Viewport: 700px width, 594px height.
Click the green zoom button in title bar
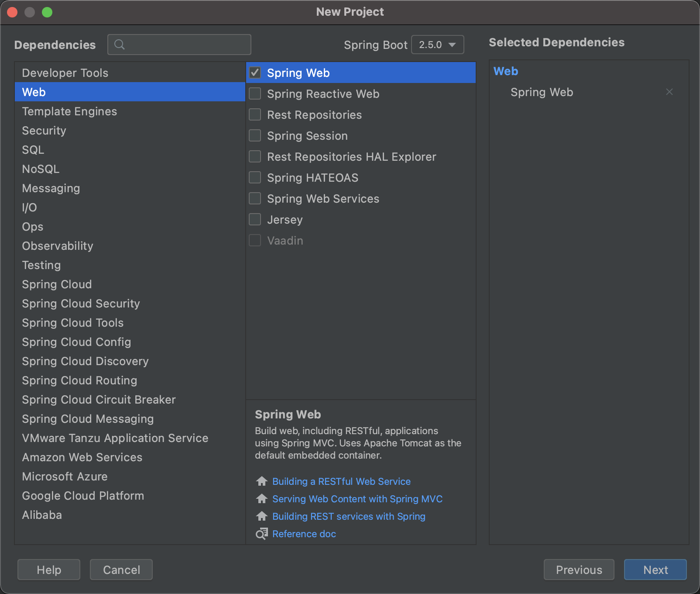(48, 12)
